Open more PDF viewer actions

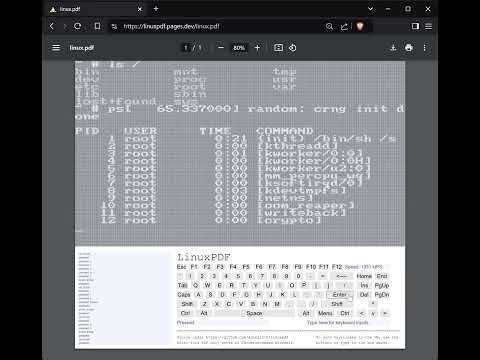[425, 48]
